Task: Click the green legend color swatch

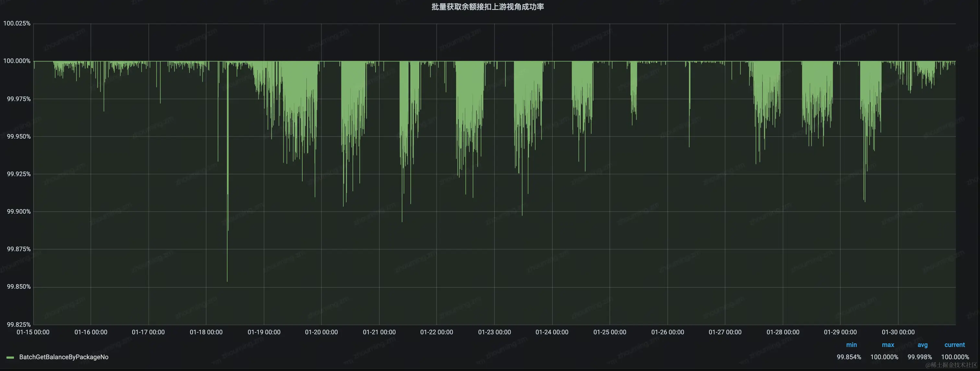Action: [10, 357]
